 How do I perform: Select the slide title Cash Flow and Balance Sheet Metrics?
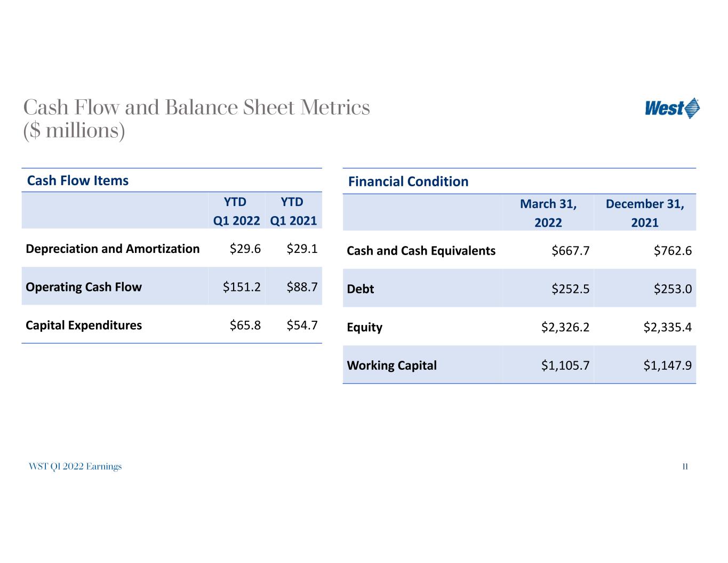tap(197, 108)
